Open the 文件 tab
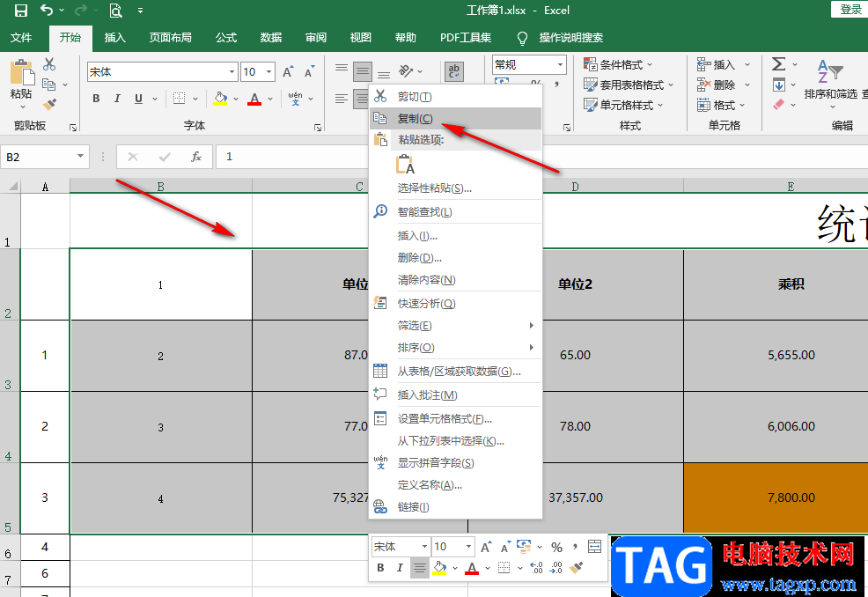The image size is (868, 597). click(x=21, y=38)
